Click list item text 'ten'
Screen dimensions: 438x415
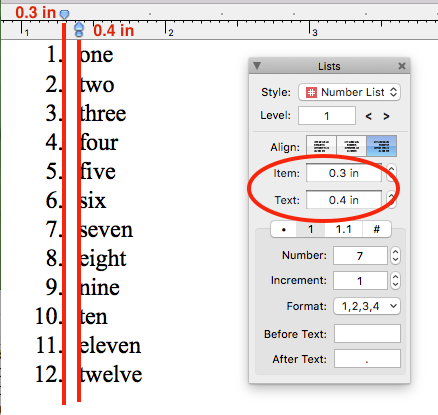coord(94,317)
